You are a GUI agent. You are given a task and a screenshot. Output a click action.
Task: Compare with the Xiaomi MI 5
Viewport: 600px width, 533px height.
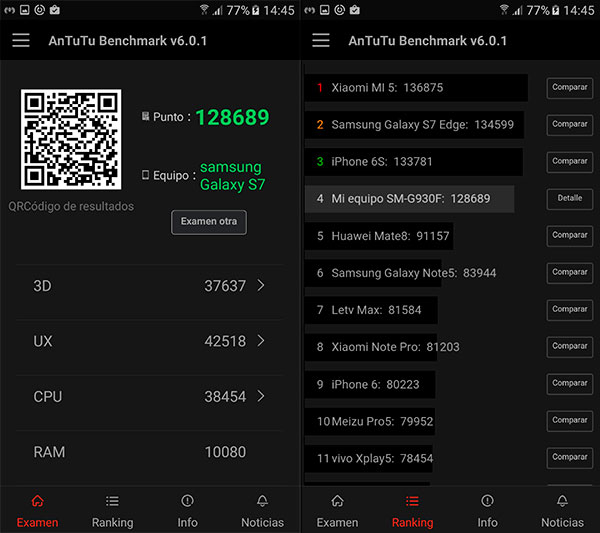[x=569, y=88]
